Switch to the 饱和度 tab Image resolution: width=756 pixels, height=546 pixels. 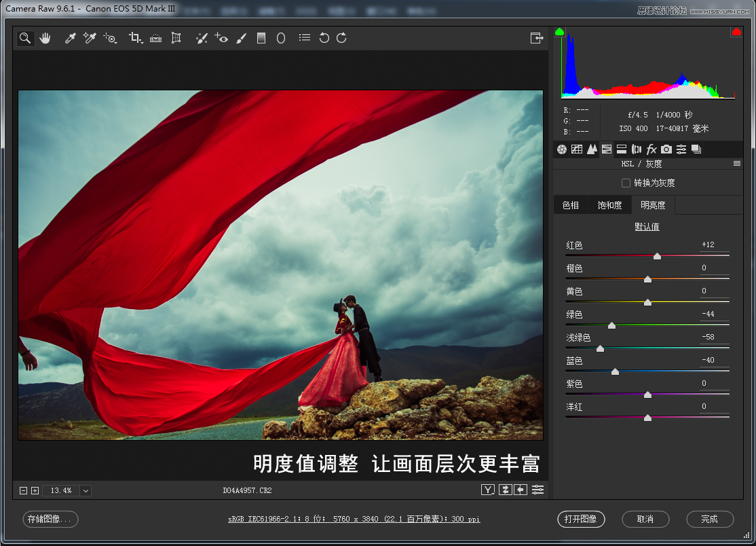coord(609,206)
